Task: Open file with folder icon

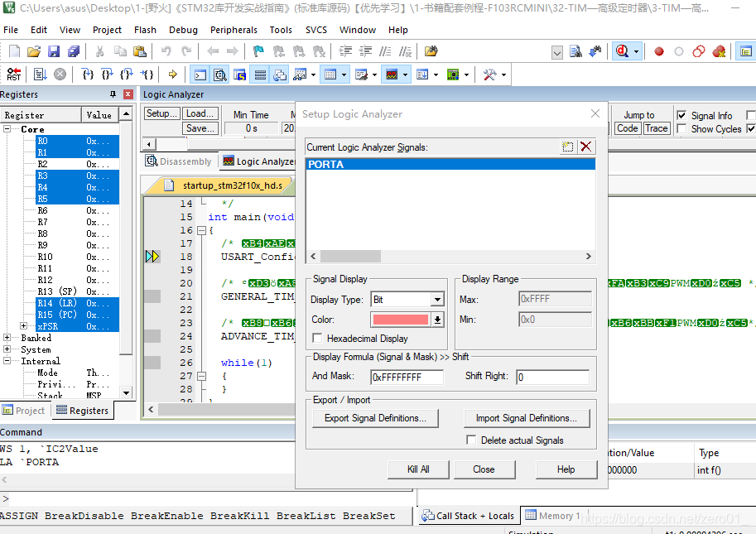Action: tap(34, 51)
